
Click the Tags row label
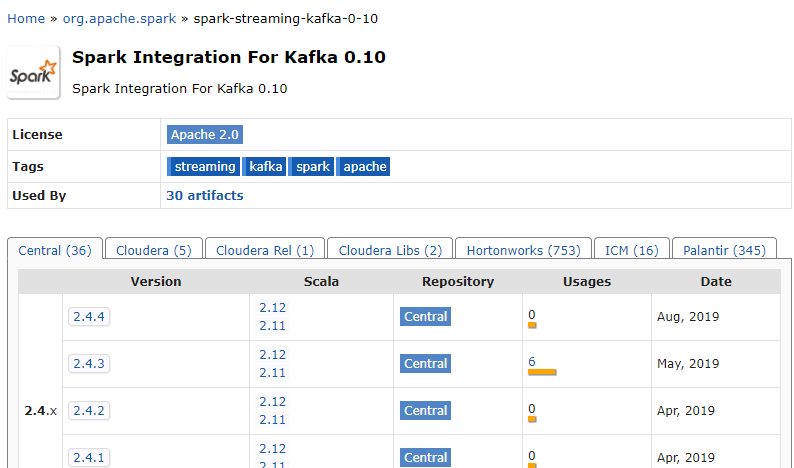click(28, 167)
